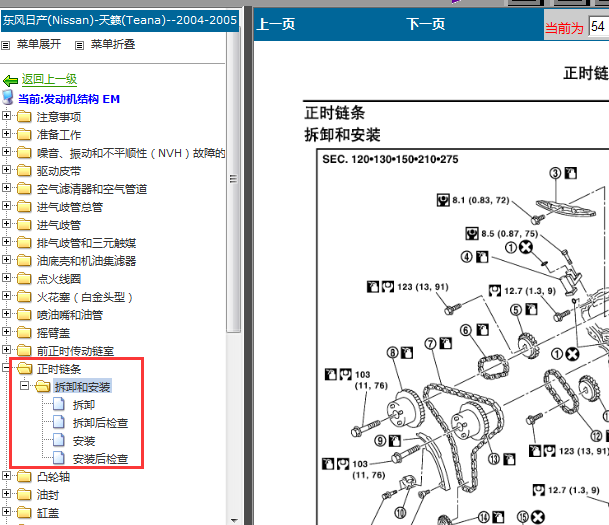Click the document icon for 拆卸后检查
The width and height of the screenshot is (609, 525).
(x=59, y=422)
